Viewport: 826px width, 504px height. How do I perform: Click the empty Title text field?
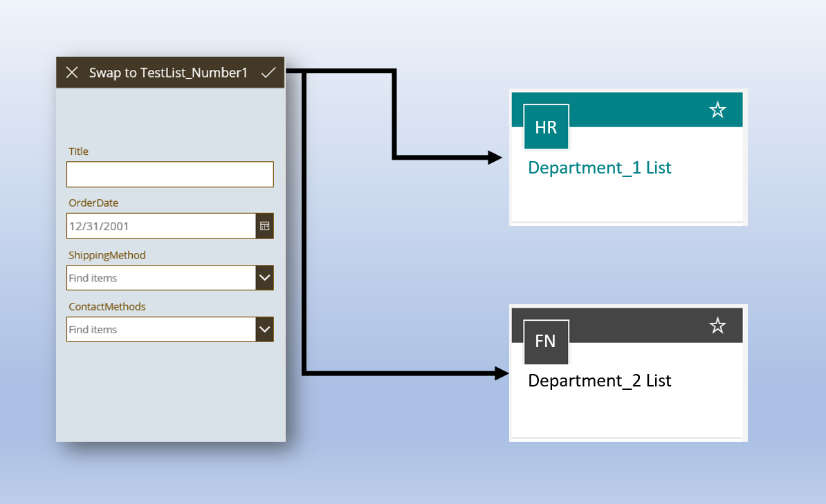[170, 174]
